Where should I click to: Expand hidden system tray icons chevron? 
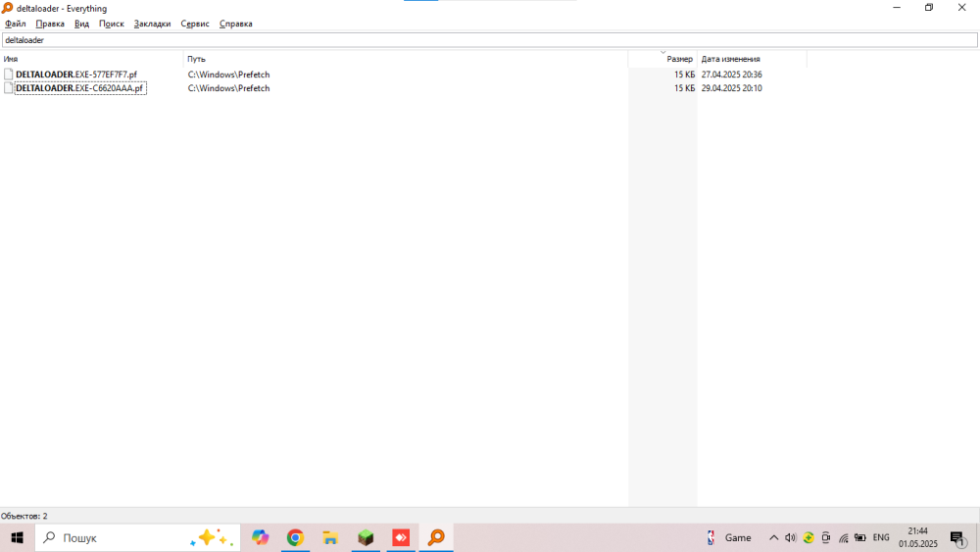(x=774, y=537)
